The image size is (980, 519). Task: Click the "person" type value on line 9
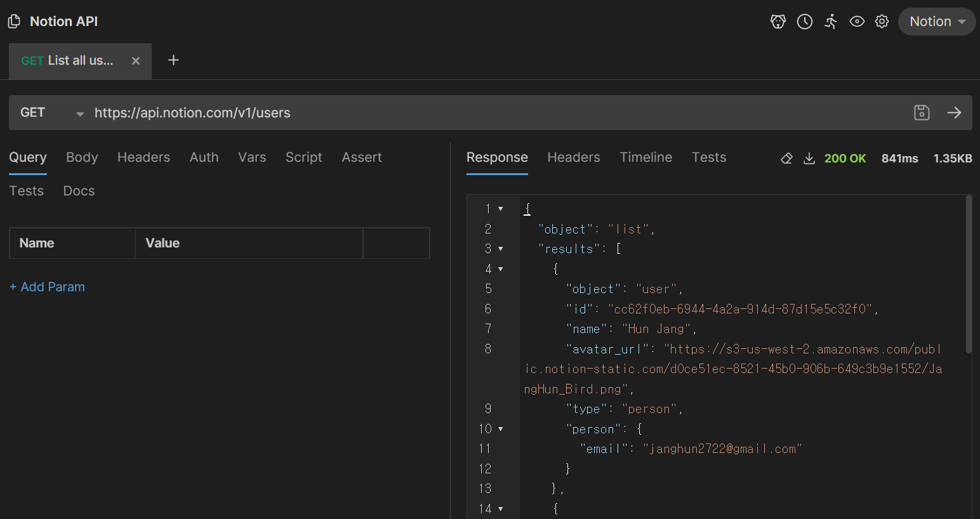649,409
